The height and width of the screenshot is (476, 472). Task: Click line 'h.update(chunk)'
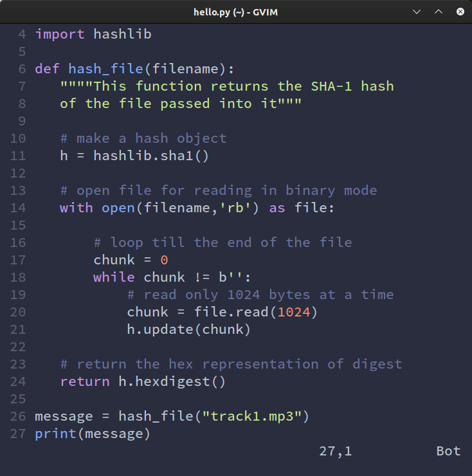[x=189, y=329]
